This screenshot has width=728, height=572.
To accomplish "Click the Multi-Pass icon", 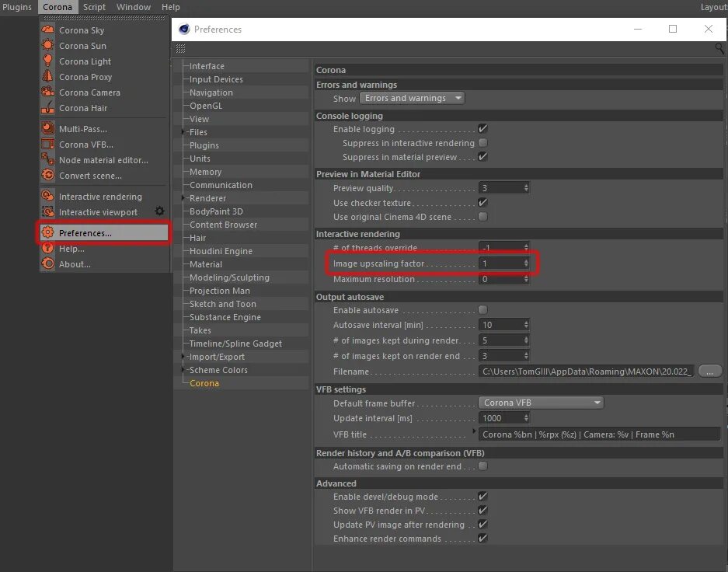I will pyautogui.click(x=48, y=128).
